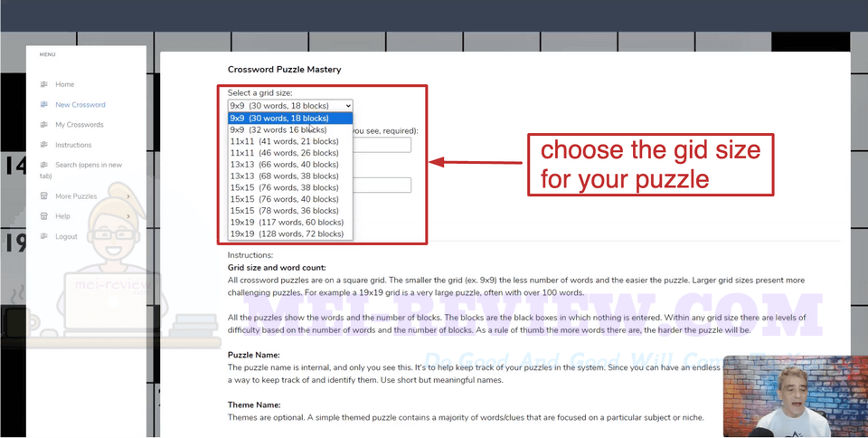
Task: Open the grid size select box
Action: pyautogui.click(x=290, y=105)
